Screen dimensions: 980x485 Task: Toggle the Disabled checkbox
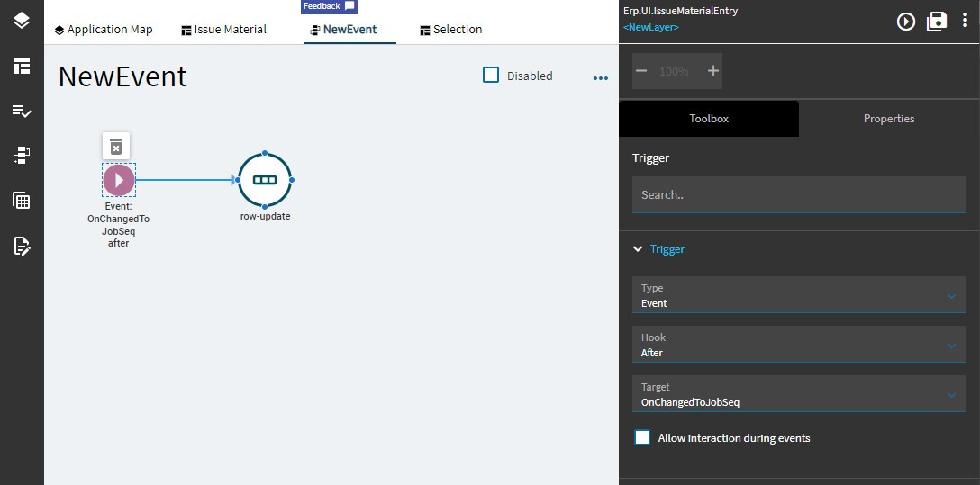pyautogui.click(x=491, y=76)
